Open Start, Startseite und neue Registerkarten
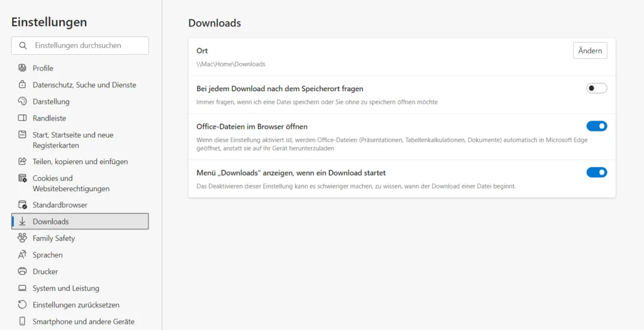644x330 pixels. click(x=80, y=140)
